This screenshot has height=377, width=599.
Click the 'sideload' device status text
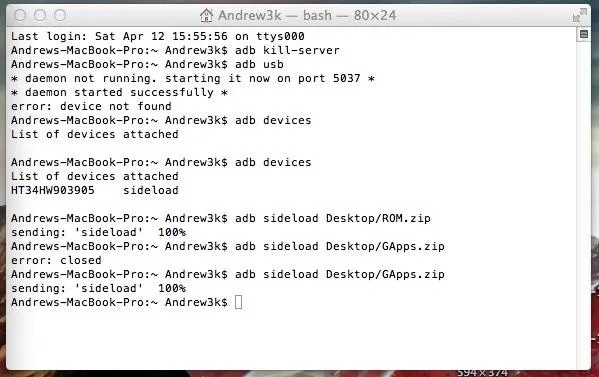coord(151,190)
